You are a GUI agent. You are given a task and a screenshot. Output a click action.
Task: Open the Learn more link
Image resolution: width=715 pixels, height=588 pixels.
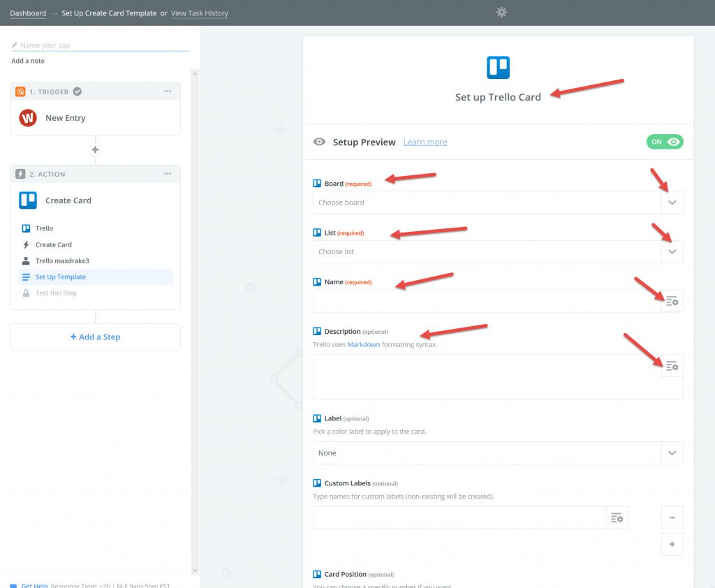[x=425, y=142]
